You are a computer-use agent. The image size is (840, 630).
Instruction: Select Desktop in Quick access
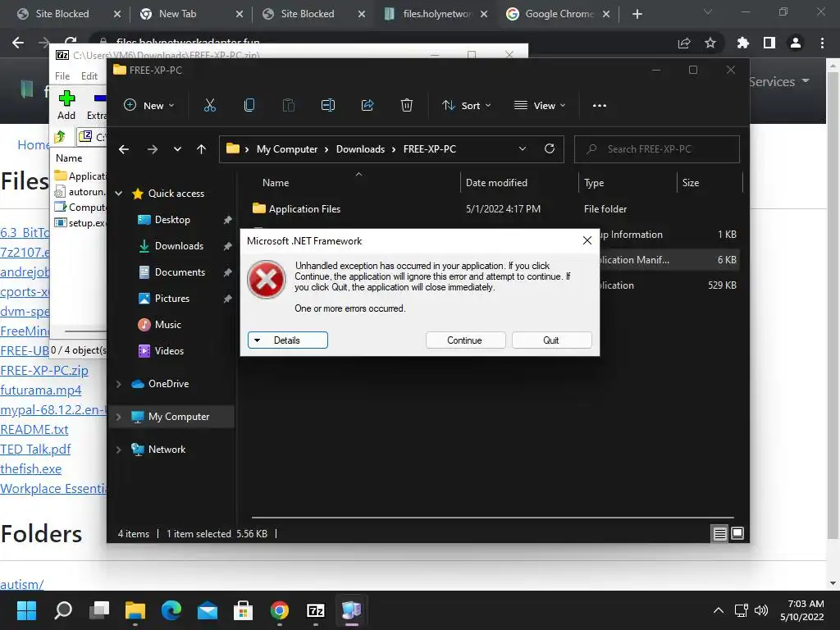pyautogui.click(x=172, y=220)
